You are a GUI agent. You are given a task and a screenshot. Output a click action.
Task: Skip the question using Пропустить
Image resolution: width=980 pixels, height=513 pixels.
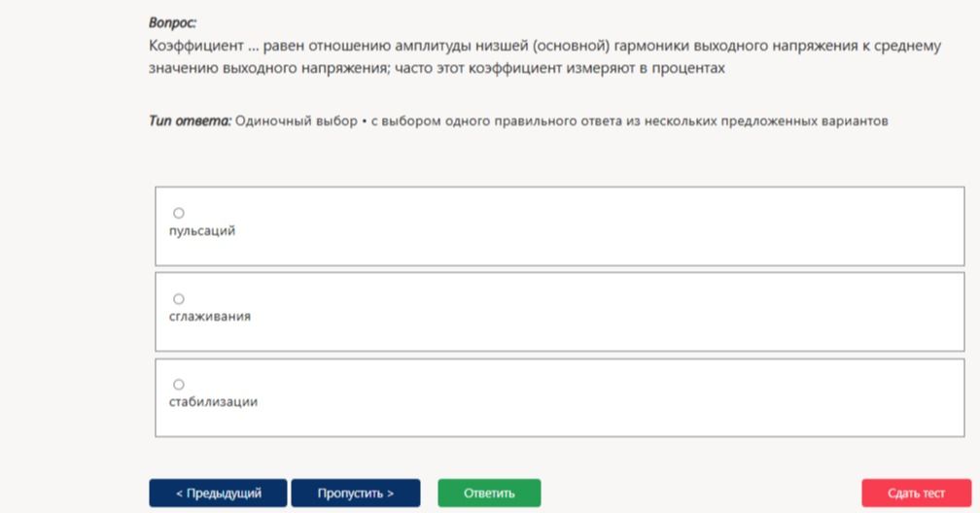tap(356, 493)
